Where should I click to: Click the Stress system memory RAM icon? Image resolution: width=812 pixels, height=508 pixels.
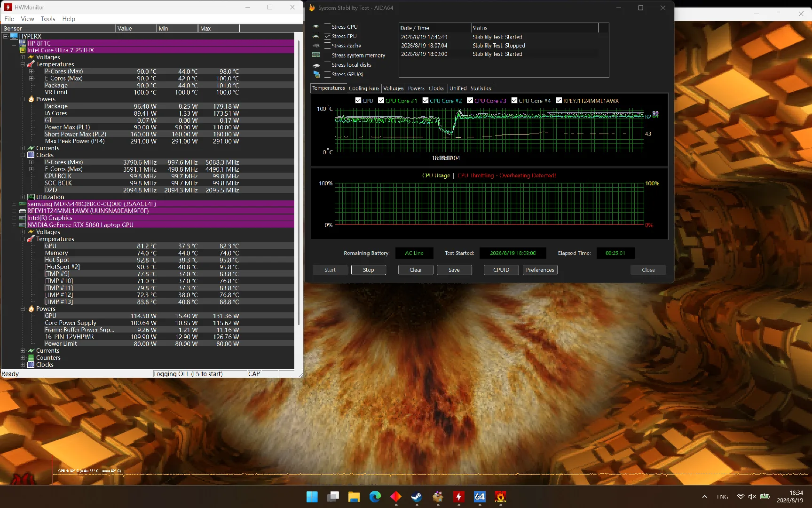point(316,55)
